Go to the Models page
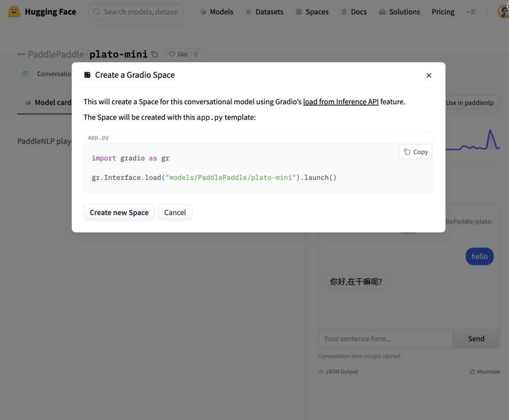Image resolution: width=509 pixels, height=420 pixels. point(216,12)
